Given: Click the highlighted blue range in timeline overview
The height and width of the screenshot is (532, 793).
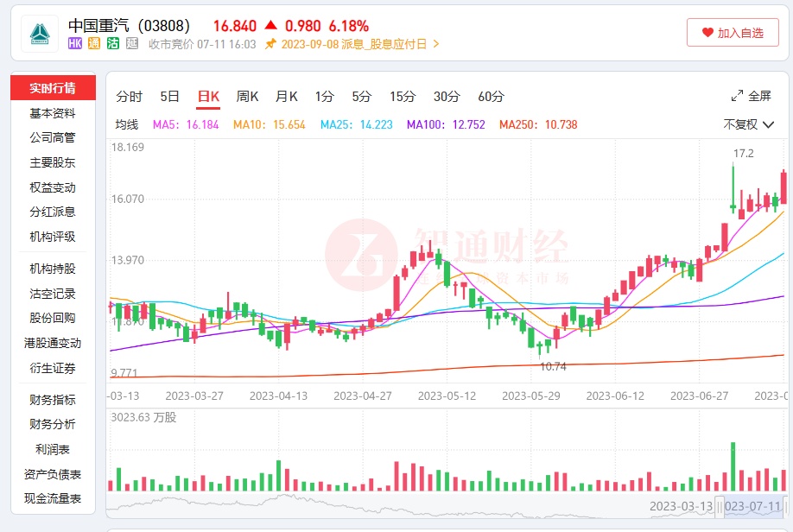Looking at the screenshot, I should (752, 507).
